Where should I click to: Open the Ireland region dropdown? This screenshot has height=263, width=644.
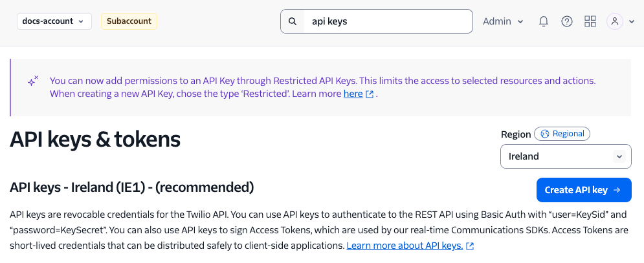coord(566,156)
